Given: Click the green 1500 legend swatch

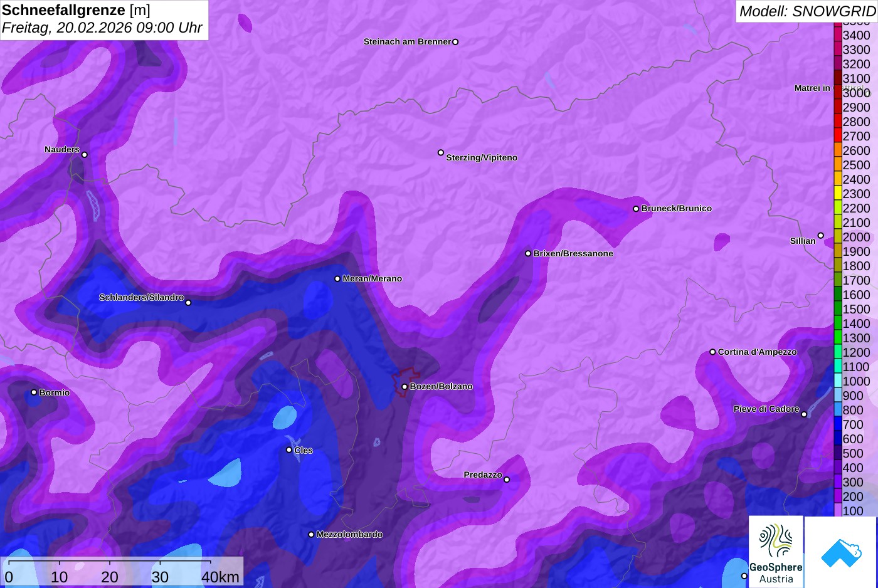Looking at the screenshot, I should click(x=838, y=309).
